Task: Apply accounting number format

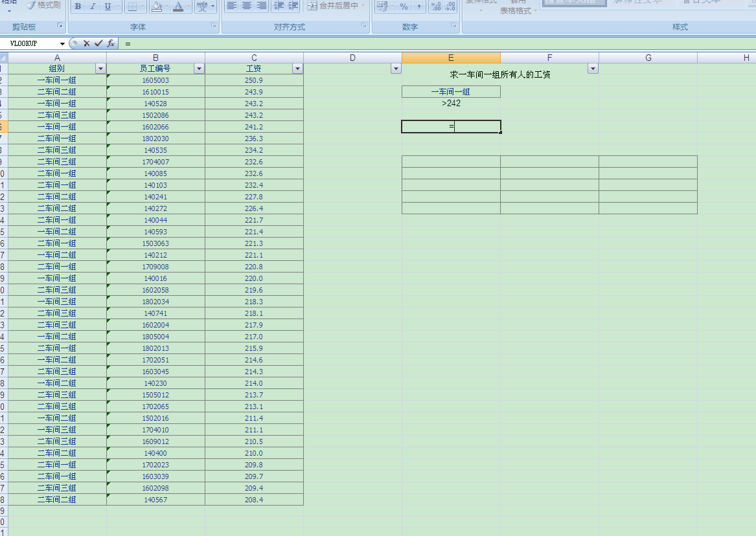Action: (382, 6)
